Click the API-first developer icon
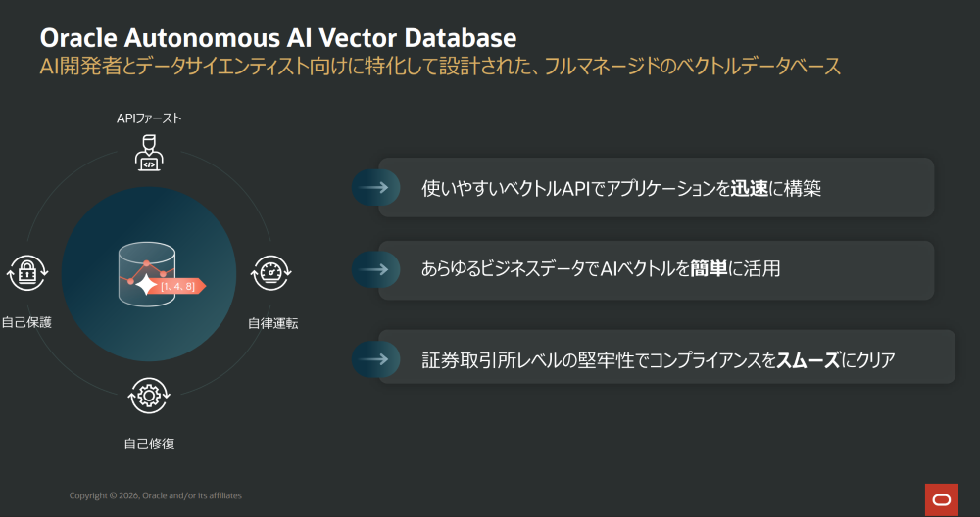Screen dimensions: 980x517 coord(148,156)
